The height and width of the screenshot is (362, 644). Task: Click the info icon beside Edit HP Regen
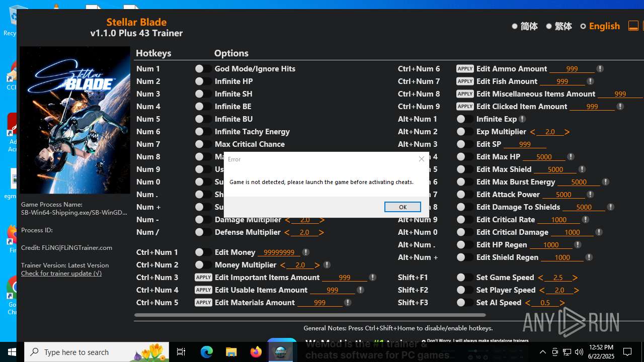(577, 245)
